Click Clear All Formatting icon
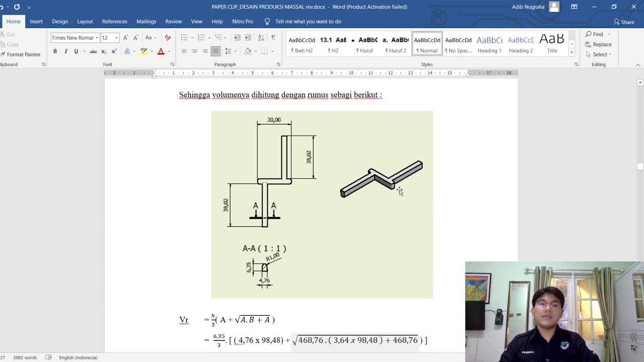 (168, 38)
